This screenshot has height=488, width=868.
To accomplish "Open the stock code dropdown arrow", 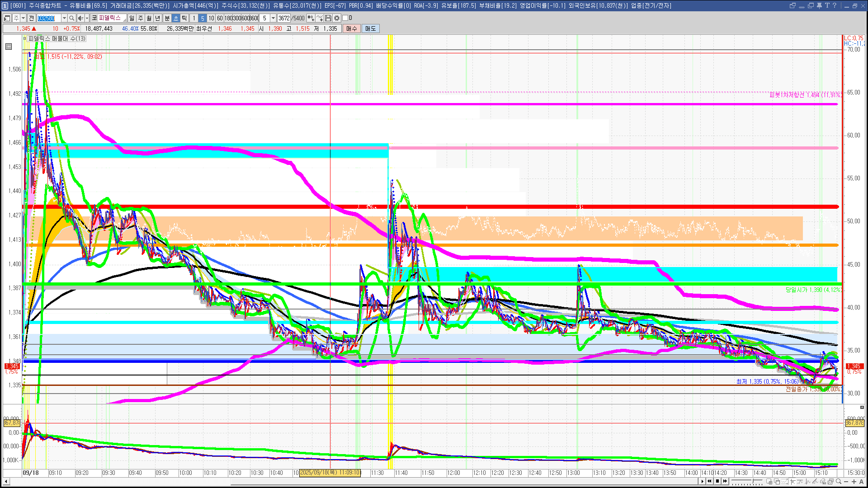I will click(x=64, y=18).
